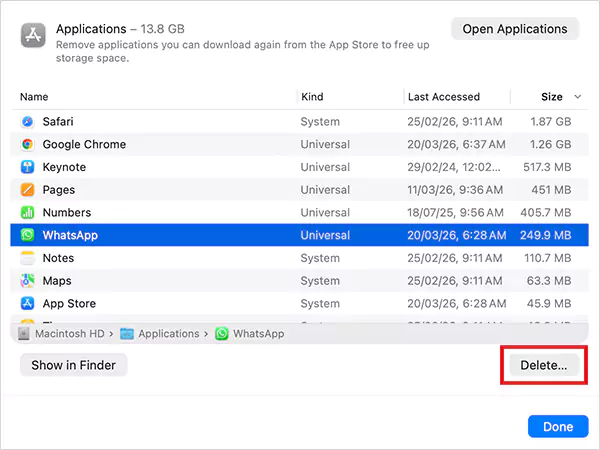Close the dialog with Done

coord(558,426)
